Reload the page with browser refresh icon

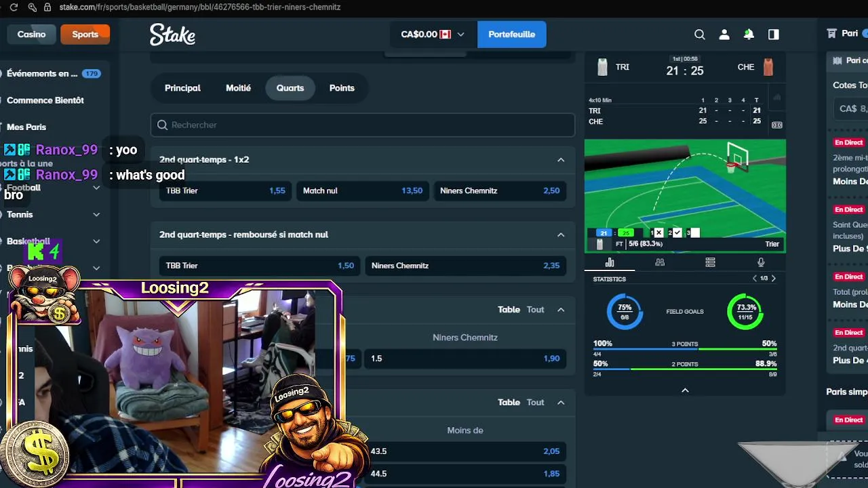pos(14,7)
